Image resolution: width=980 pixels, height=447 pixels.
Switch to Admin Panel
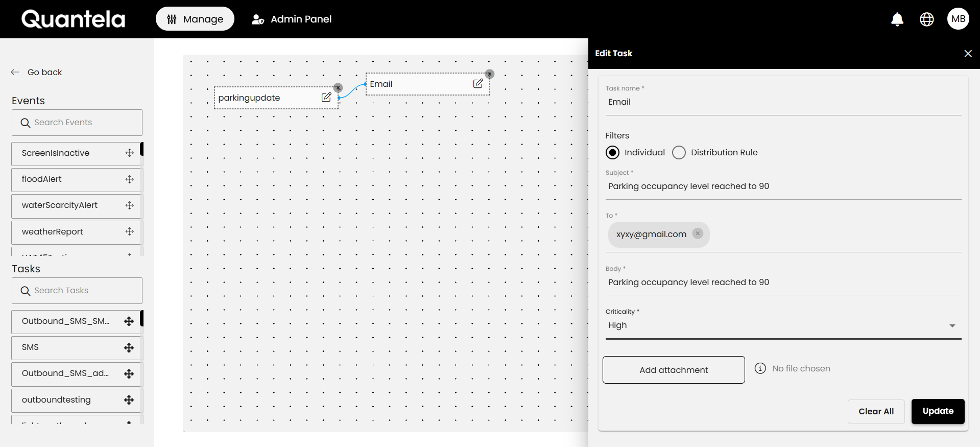(292, 19)
